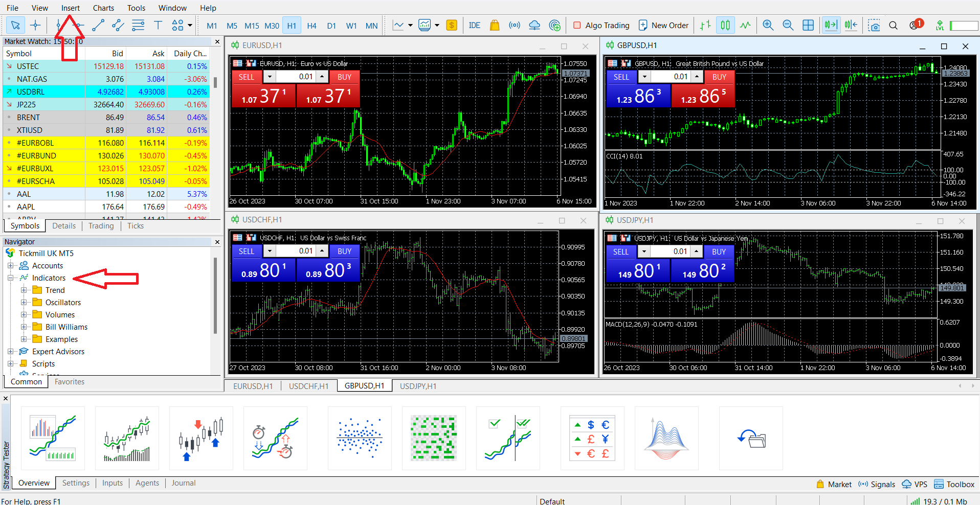Click the EURUSD lot volume input field

pyautogui.click(x=297, y=77)
